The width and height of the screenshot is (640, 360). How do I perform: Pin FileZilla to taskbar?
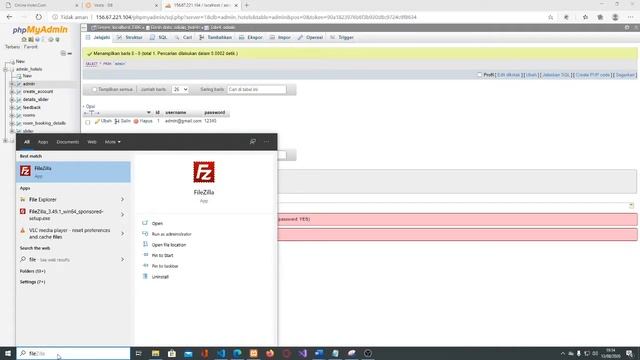coord(165,266)
